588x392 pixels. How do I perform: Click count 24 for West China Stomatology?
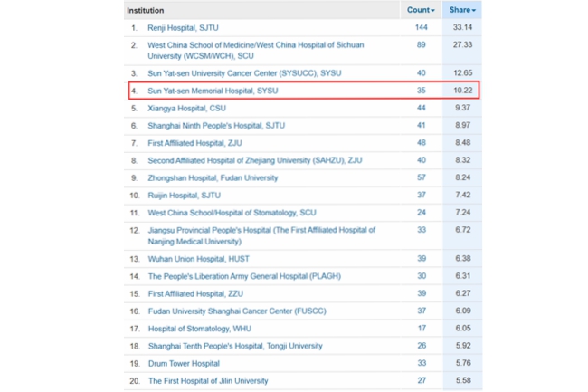422,213
